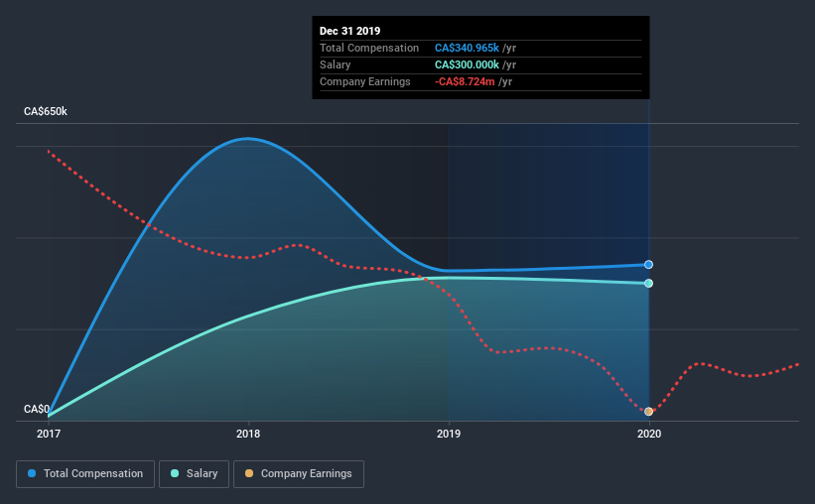Click the Company Earnings row label in tooltip
The height and width of the screenshot is (504, 815).
(x=365, y=81)
